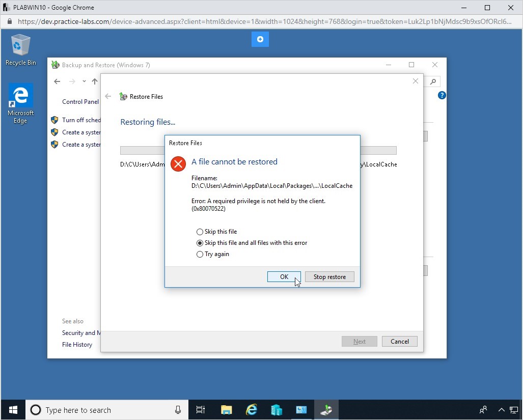523x420 pixels.
Task: Open the Control Panel taskbar icon
Action: click(x=301, y=410)
